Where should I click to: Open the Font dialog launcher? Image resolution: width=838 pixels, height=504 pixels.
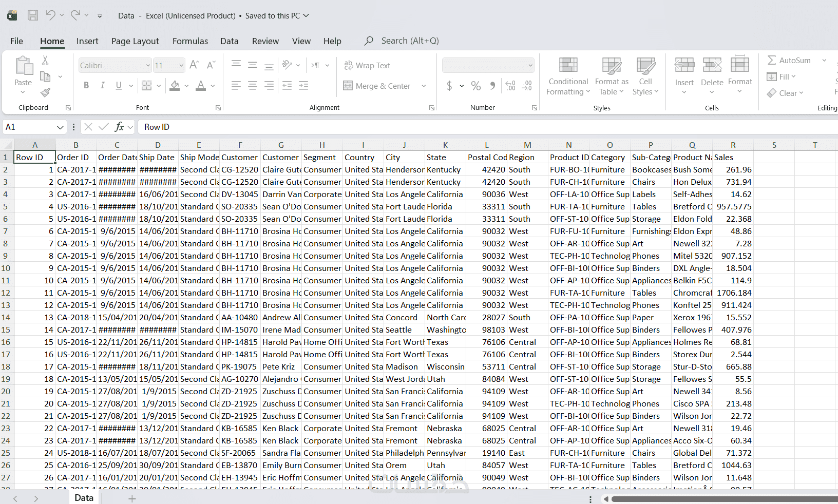click(x=218, y=108)
